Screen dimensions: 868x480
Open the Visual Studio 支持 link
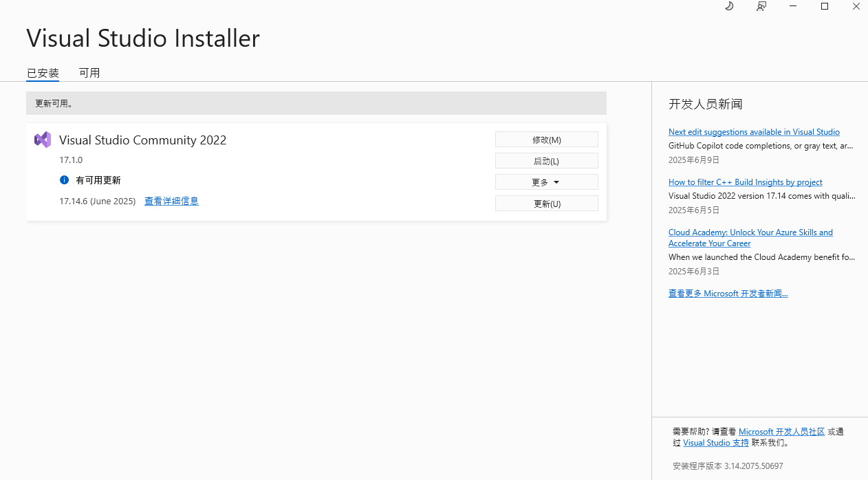[715, 442]
